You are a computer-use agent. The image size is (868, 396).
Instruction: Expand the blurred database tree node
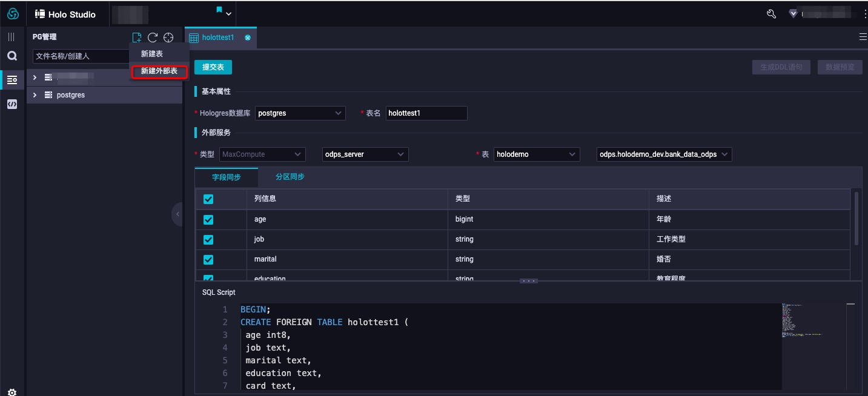pos(35,78)
